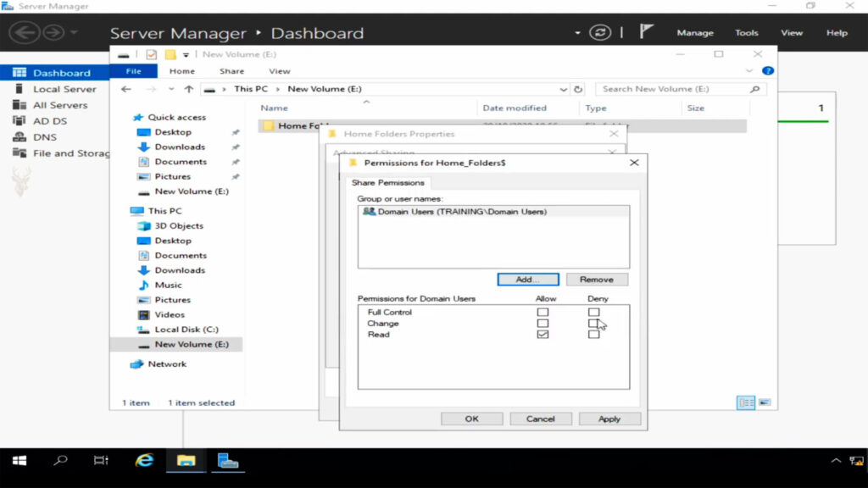
Task: Open Server Manager Tools menu
Action: (x=746, y=33)
